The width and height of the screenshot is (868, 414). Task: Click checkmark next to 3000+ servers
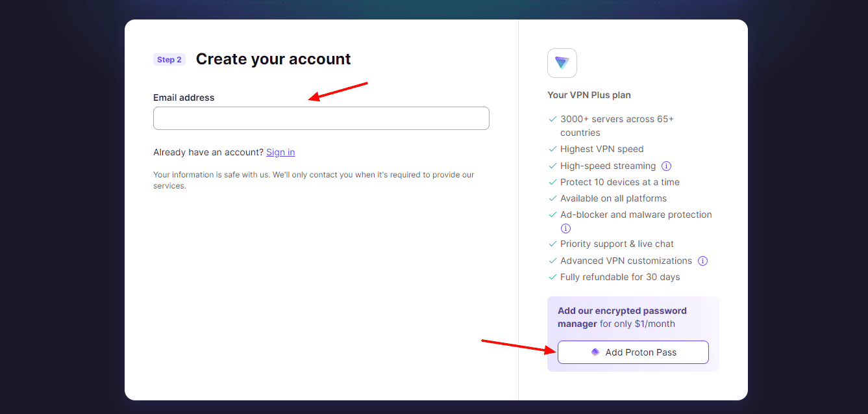[552, 120]
